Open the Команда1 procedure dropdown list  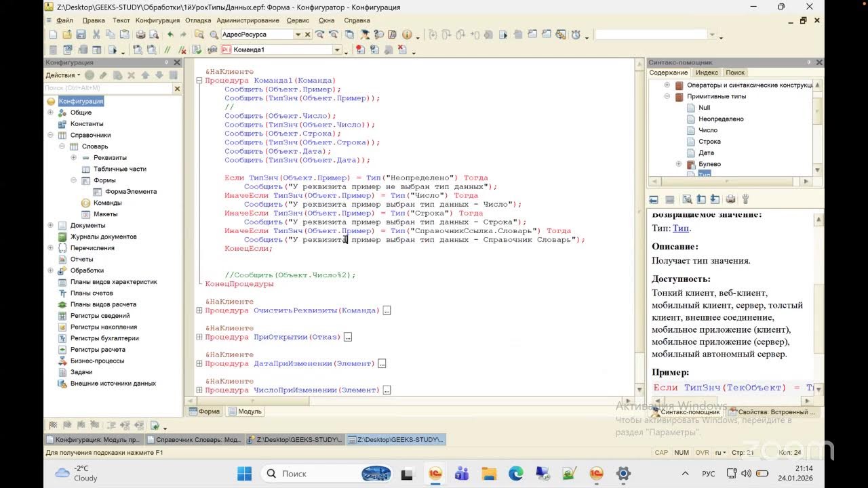tap(337, 49)
